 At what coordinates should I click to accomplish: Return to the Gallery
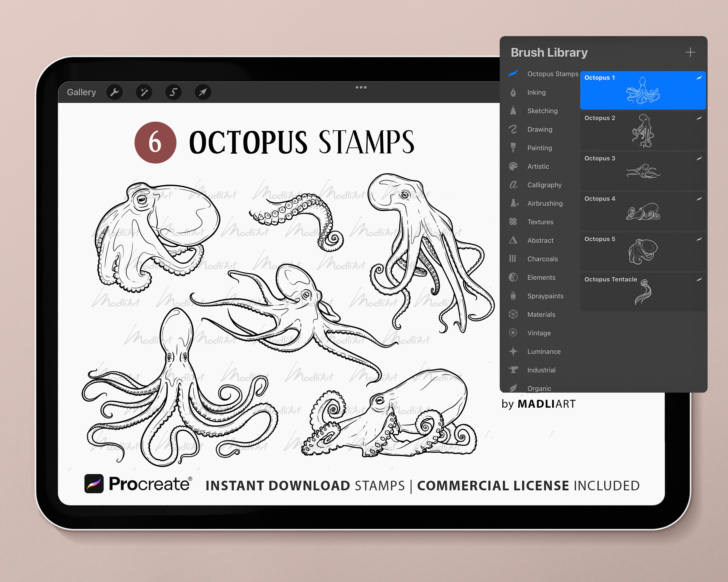point(82,92)
